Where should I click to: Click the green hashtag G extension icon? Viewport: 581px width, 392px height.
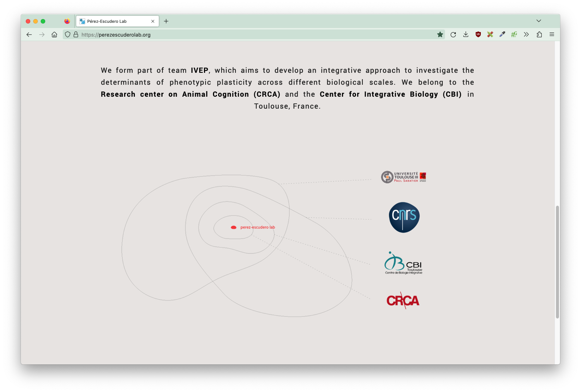514,35
